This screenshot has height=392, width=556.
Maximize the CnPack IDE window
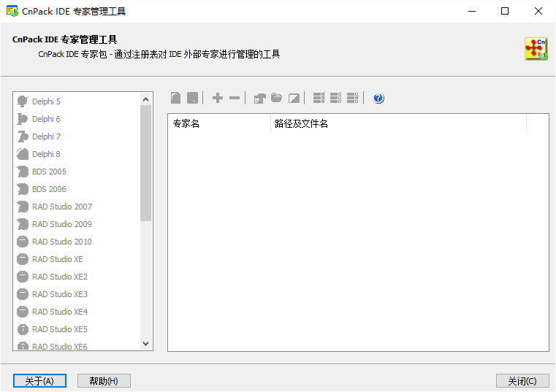tap(505, 12)
